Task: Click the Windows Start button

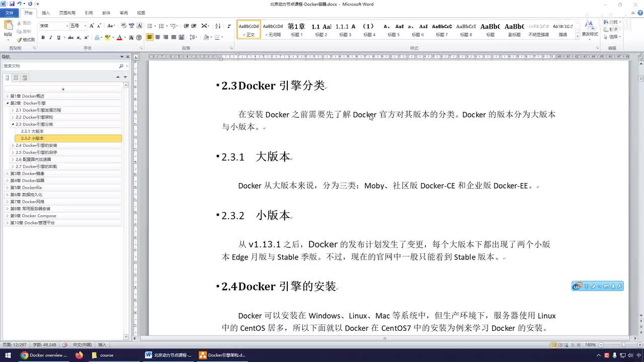Action: (8, 355)
